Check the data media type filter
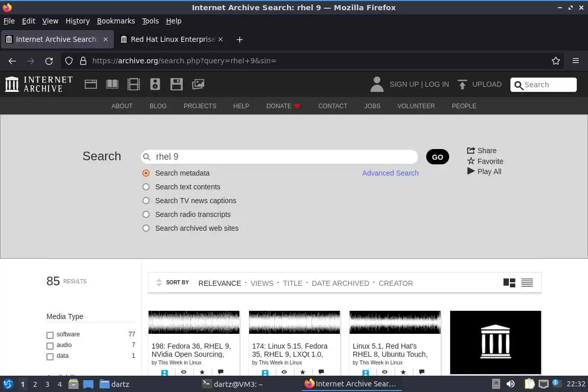The image size is (588, 392). (x=50, y=356)
